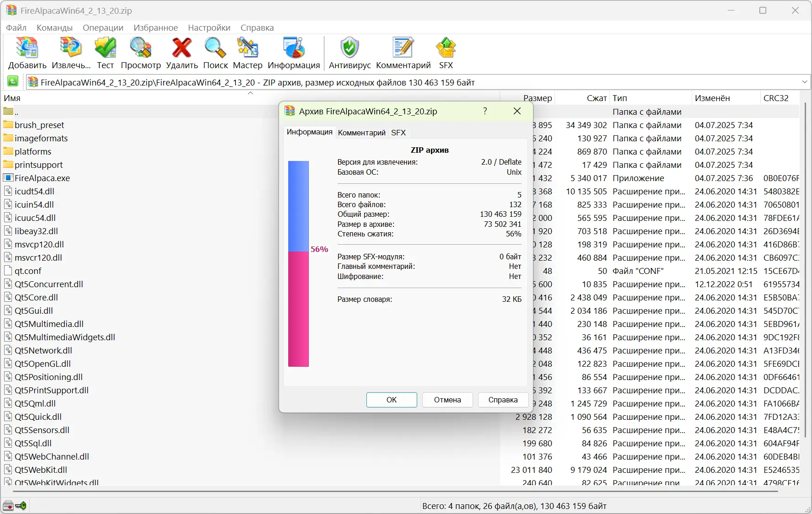Select the Qt5MultimediaWidgets.dll file name
Viewport: 812px width, 514px height.
pyautogui.click(x=65, y=337)
